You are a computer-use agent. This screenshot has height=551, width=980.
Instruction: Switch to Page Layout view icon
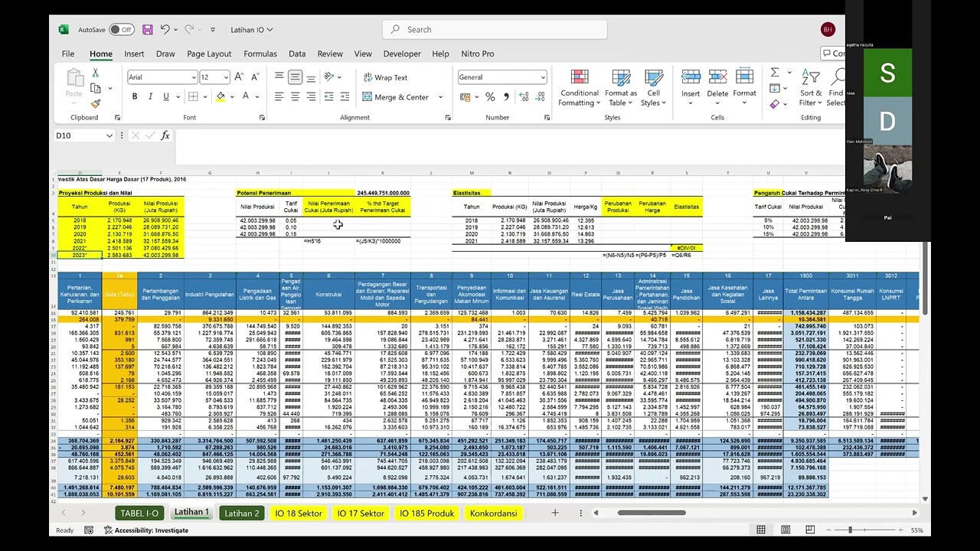pyautogui.click(x=786, y=530)
